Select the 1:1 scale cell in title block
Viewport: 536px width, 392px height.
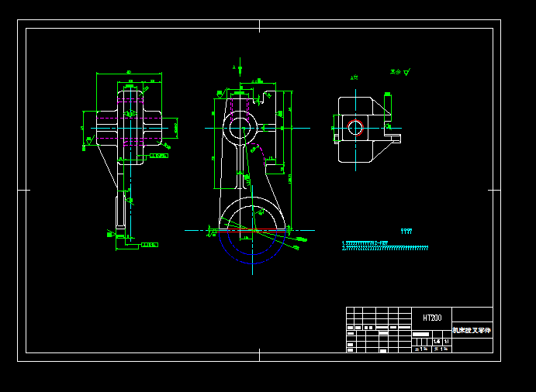point(447,342)
